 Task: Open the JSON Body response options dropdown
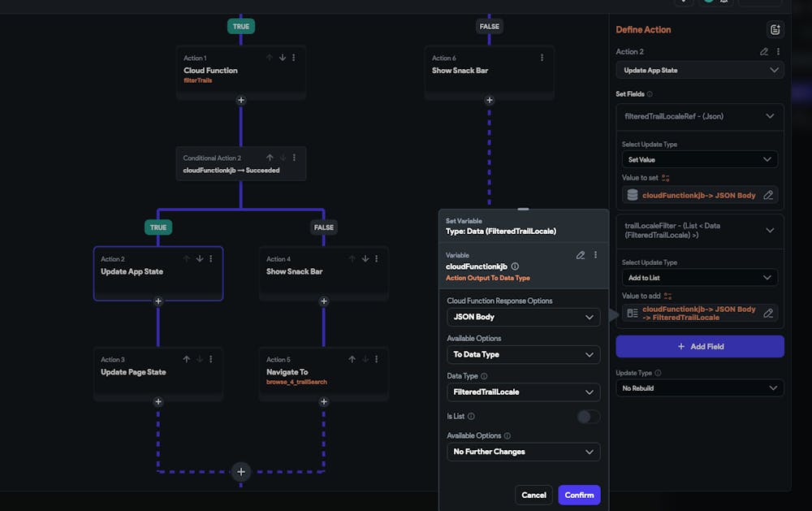[x=523, y=317]
